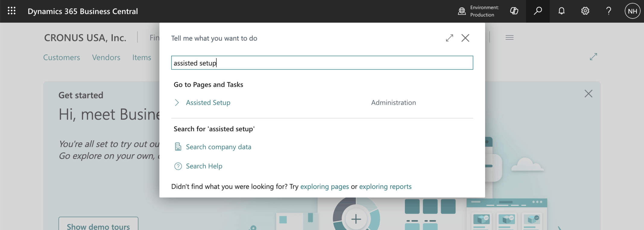Open the exploring reports link
This screenshot has width=644, height=230.
pyautogui.click(x=385, y=187)
